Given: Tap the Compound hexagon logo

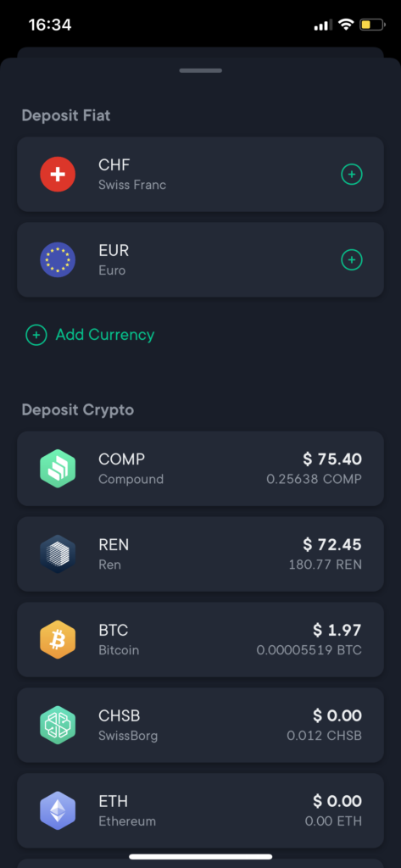Looking at the screenshot, I should [58, 468].
